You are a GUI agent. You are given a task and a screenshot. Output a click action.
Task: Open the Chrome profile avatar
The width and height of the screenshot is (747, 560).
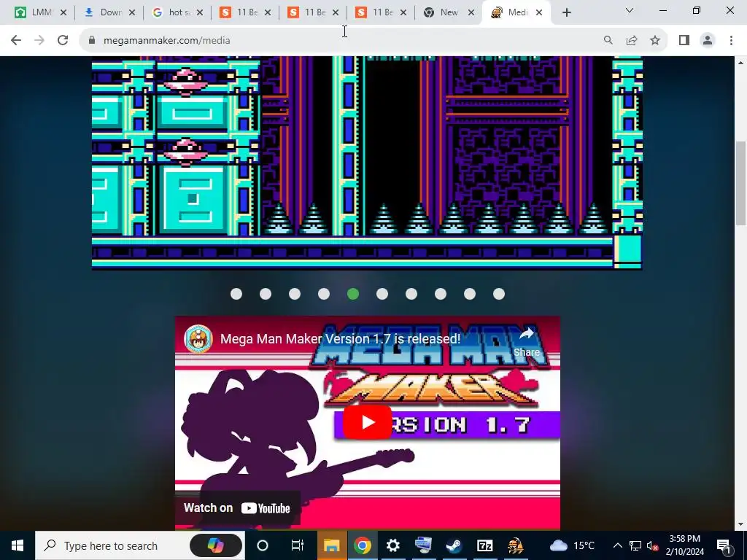coord(708,41)
